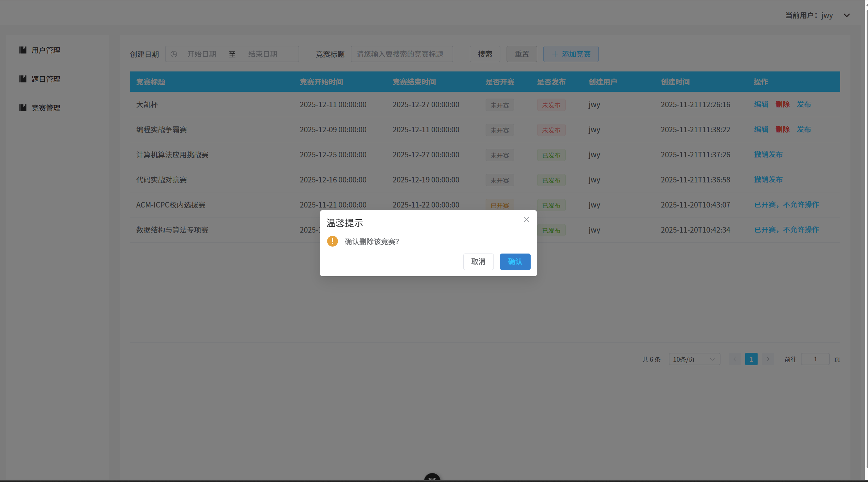Click the clock icon in date range field

click(174, 54)
